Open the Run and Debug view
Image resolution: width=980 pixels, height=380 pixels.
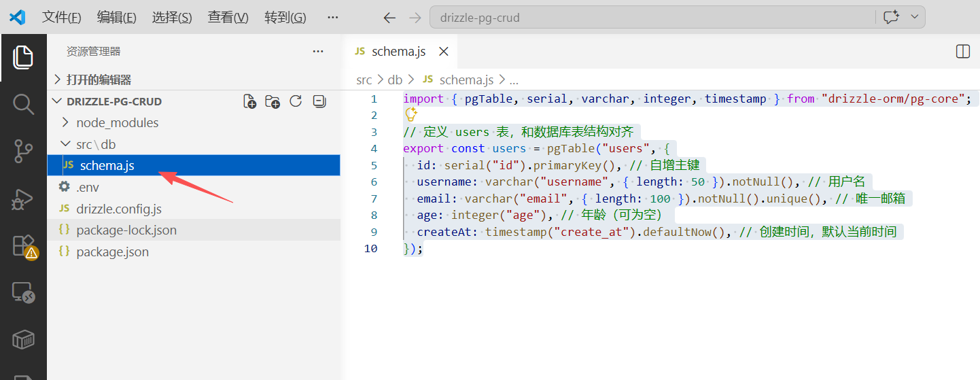23,198
